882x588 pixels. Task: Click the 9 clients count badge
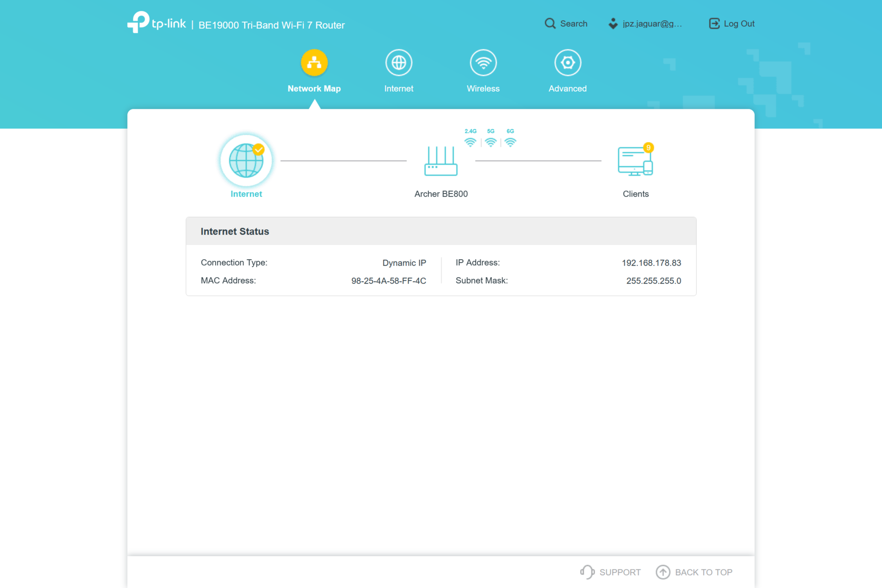coord(648,147)
